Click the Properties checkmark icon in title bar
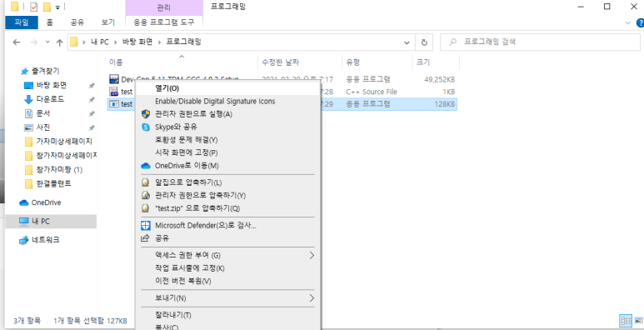The height and width of the screenshot is (330, 644). [33, 7]
